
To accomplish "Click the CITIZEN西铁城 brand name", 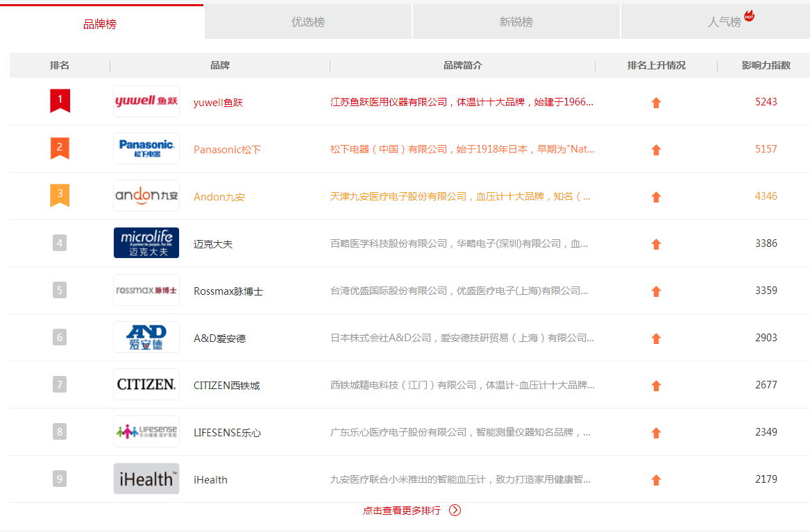I will pos(227,386).
